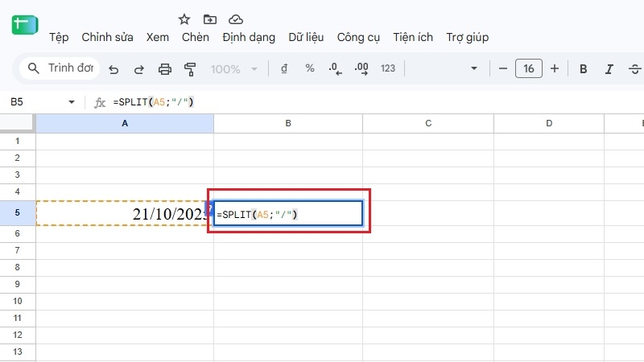Open the Chèn menu
Screen dimensions: 644x362
pyautogui.click(x=195, y=37)
